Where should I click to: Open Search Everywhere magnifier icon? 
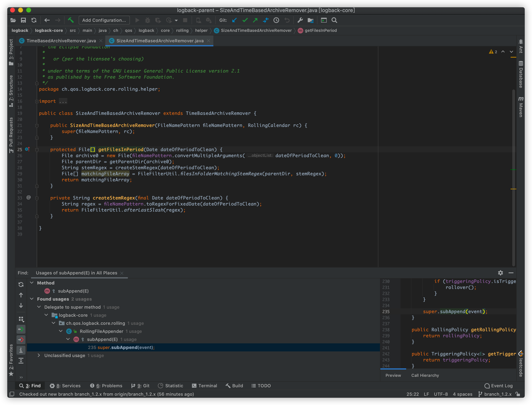(334, 20)
